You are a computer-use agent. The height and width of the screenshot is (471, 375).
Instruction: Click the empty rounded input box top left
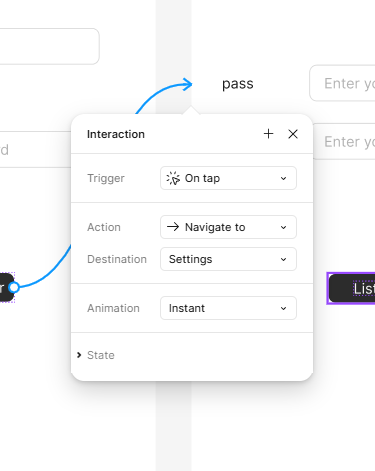(50, 46)
